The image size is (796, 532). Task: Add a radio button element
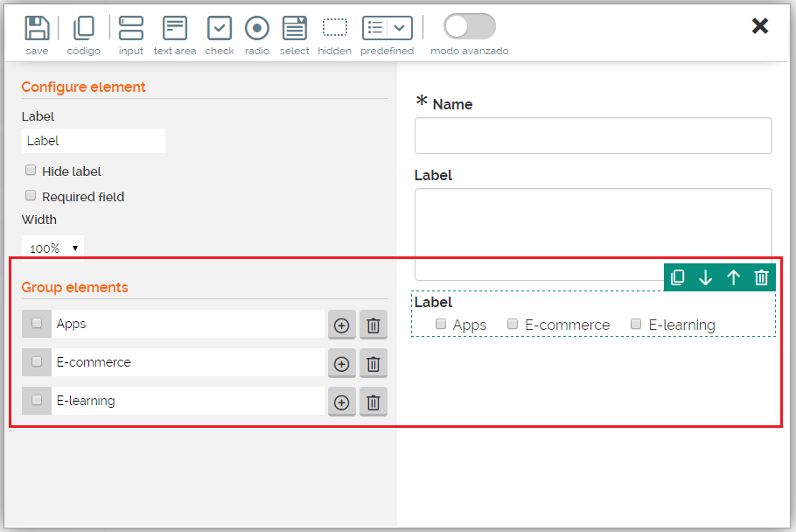pyautogui.click(x=256, y=29)
